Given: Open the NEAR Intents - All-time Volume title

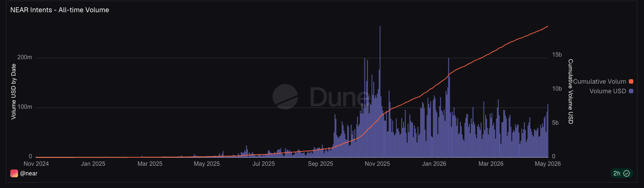Looking at the screenshot, I should click(x=59, y=10).
